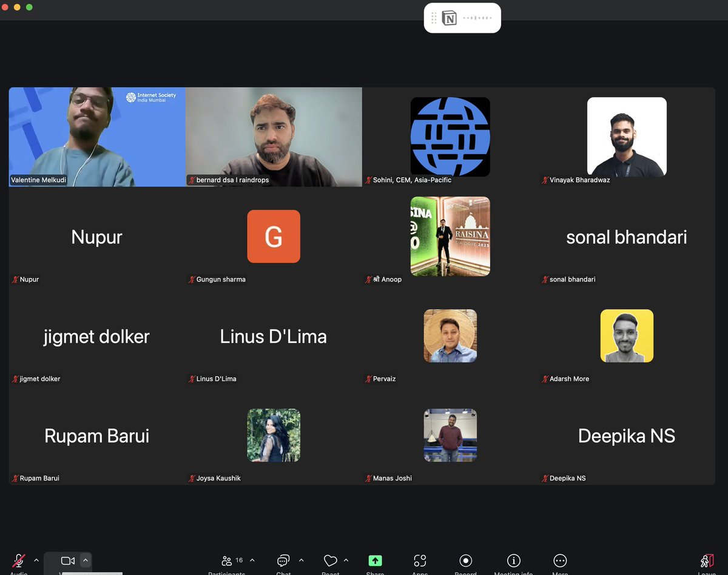Screen dimensions: 728x575
Task: Open the Participants panel
Action: 227,560
